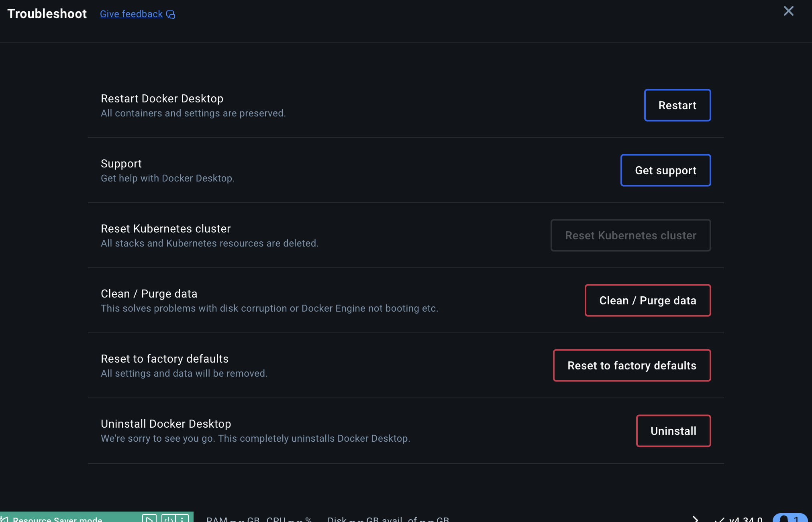Click the engine play/resume icon in status bar

click(149, 519)
